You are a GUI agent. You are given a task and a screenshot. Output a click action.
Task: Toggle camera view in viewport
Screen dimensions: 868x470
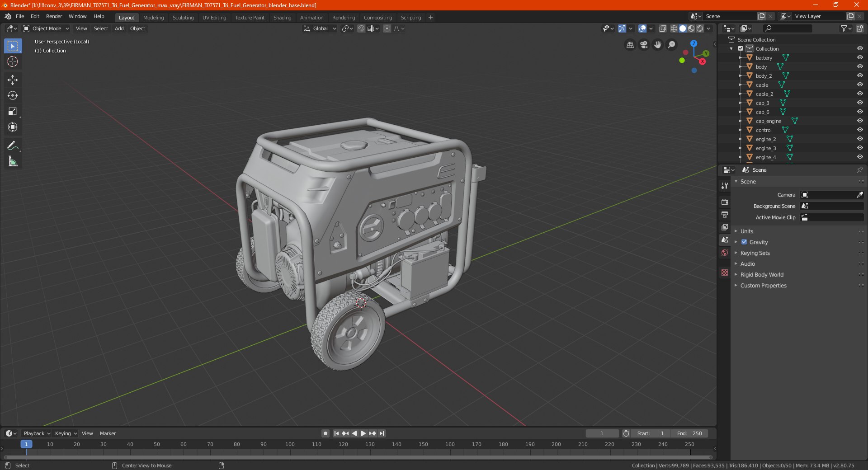[x=644, y=45]
